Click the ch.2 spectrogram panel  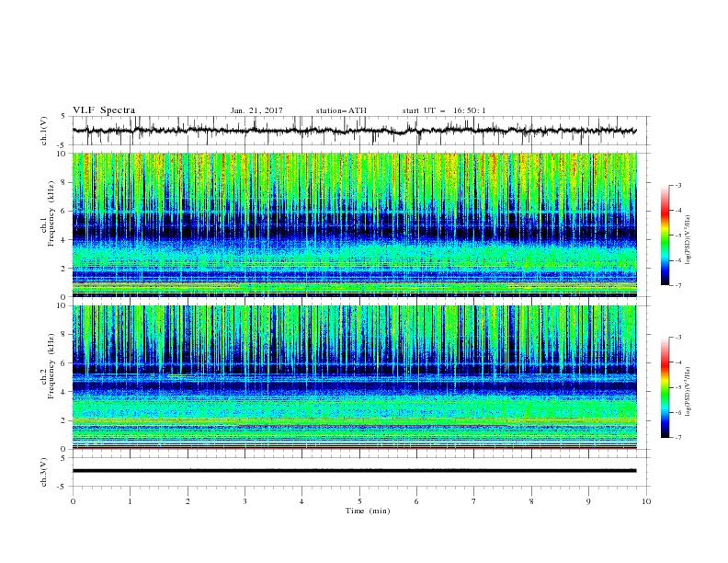click(x=355, y=377)
